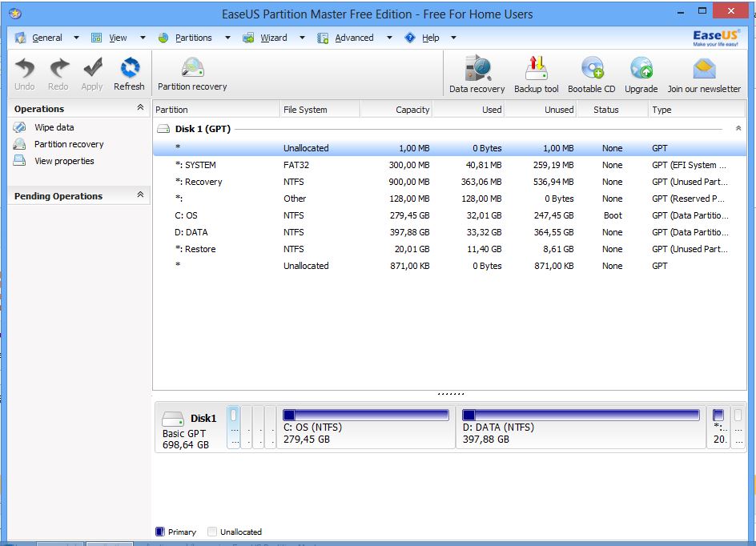This screenshot has width=756, height=546.
Task: Collapse the Disk 1 (GPT) group
Action: click(x=738, y=128)
